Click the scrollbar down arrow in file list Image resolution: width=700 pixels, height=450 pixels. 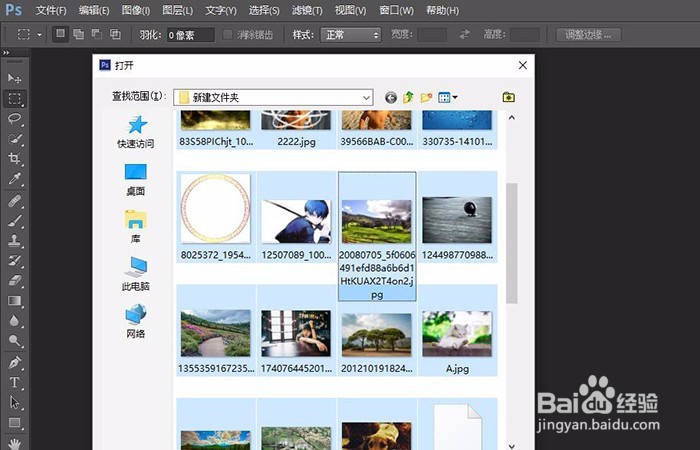[x=512, y=446]
